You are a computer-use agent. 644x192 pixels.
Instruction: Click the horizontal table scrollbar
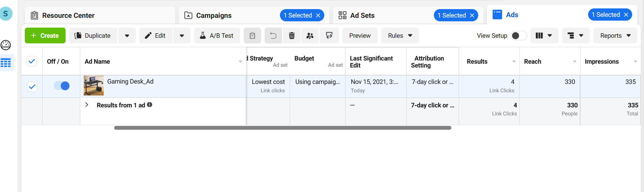282,128
